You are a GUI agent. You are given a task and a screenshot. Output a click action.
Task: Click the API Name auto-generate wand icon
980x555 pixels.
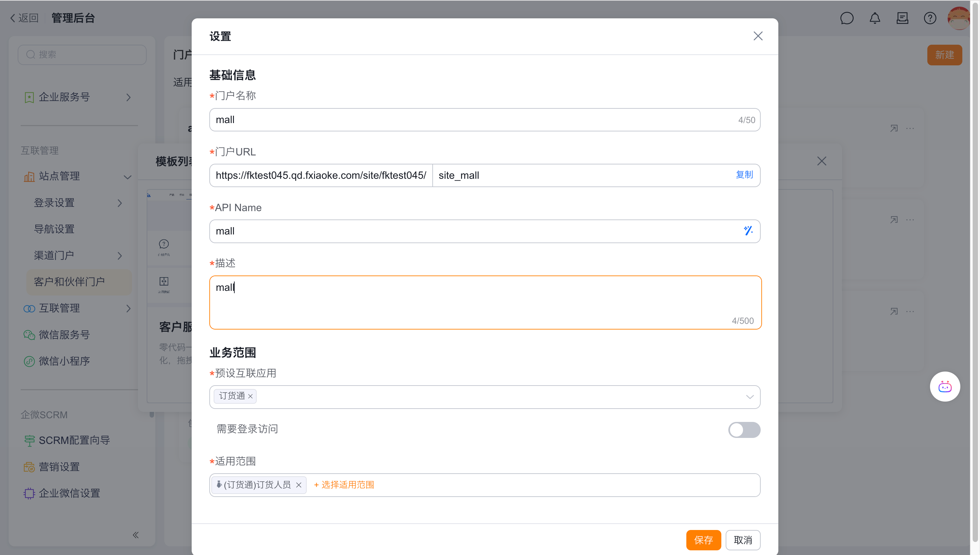(748, 230)
